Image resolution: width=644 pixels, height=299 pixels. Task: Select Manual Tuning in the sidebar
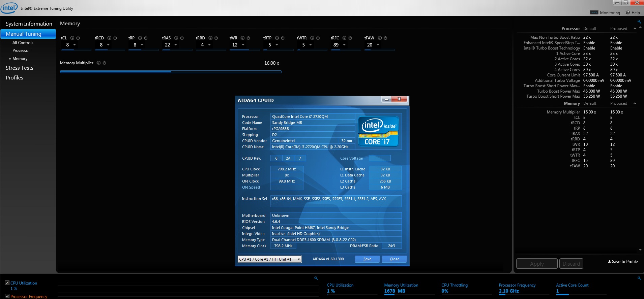click(28, 34)
